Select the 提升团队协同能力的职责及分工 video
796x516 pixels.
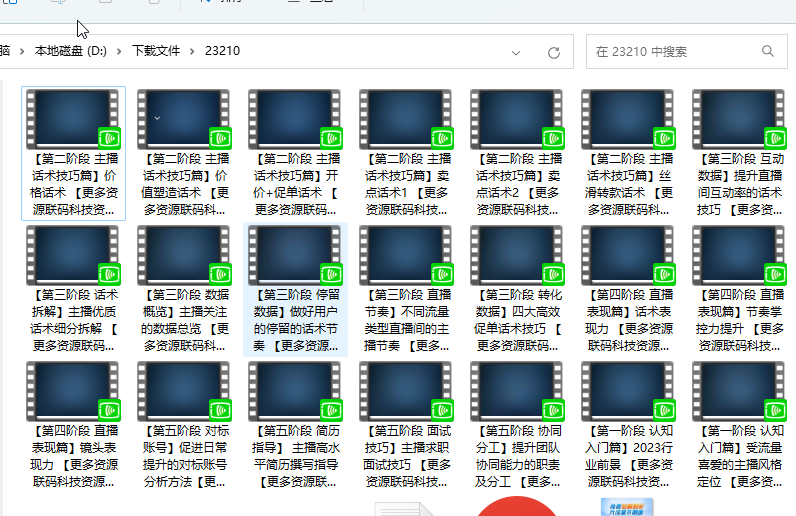[x=517, y=426]
